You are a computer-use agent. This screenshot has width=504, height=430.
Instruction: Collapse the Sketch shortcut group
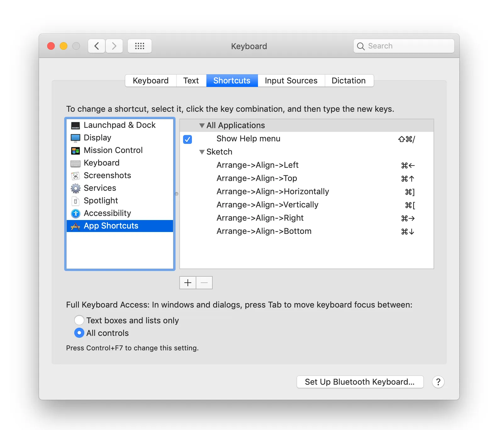(202, 152)
